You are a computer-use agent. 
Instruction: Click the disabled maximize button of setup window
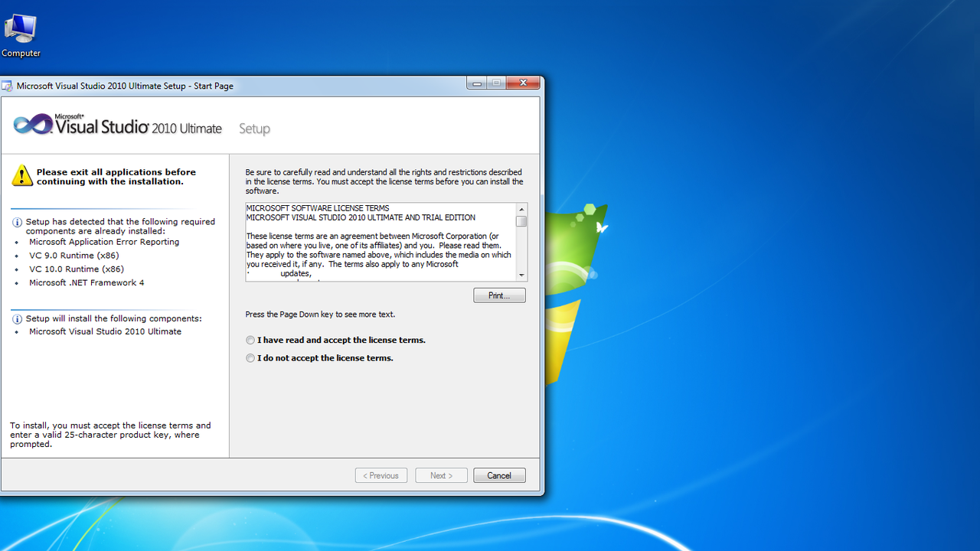[497, 83]
